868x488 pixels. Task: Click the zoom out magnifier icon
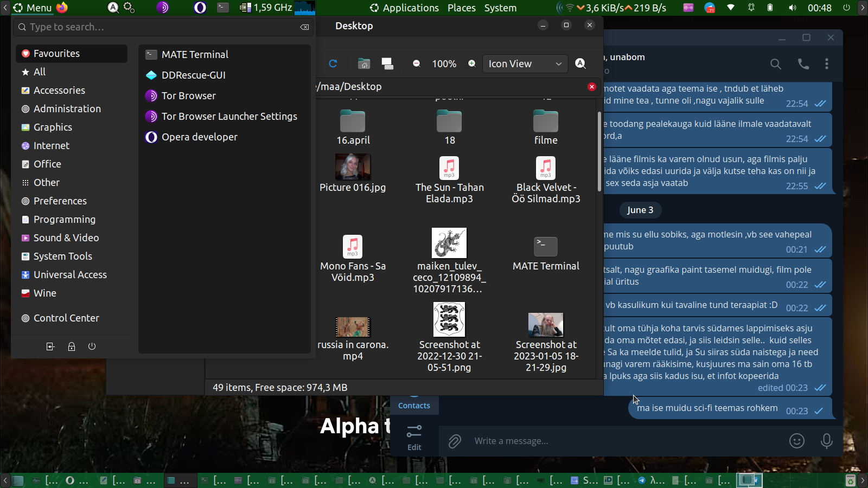tap(417, 63)
